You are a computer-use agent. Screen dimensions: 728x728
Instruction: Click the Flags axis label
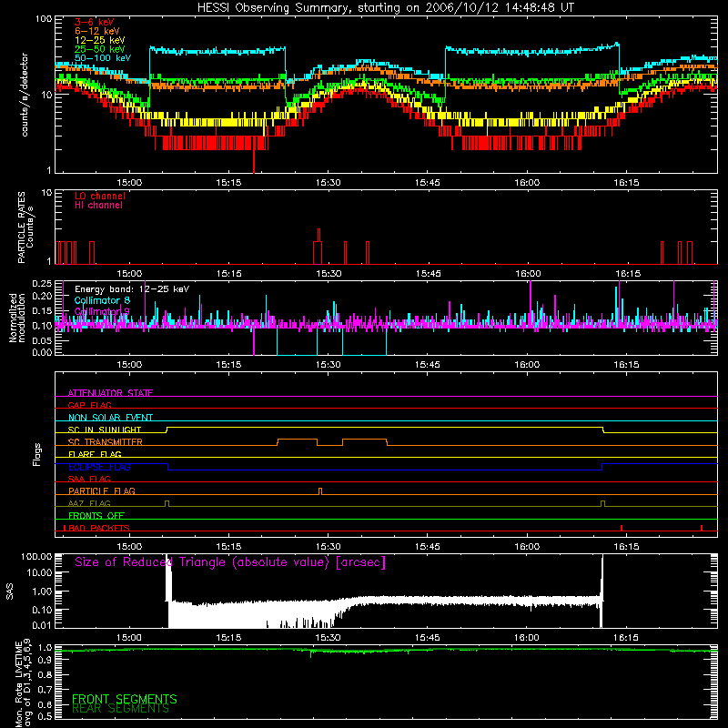click(x=37, y=454)
